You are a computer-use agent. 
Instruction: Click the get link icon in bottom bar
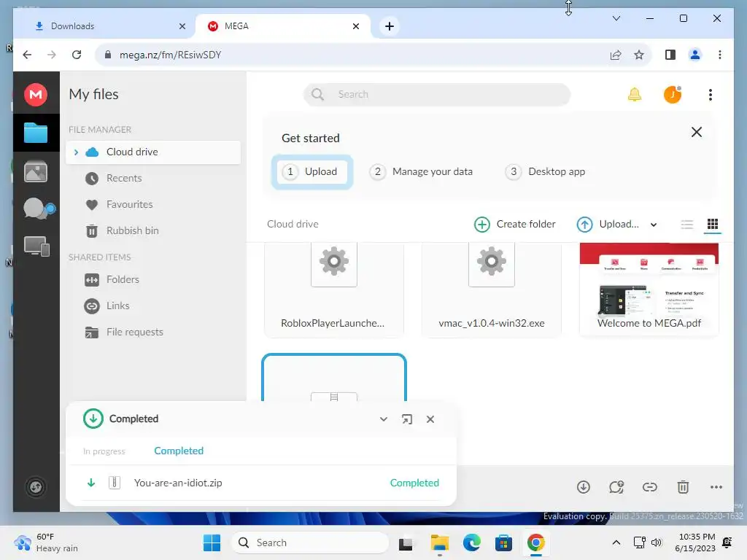(649, 487)
